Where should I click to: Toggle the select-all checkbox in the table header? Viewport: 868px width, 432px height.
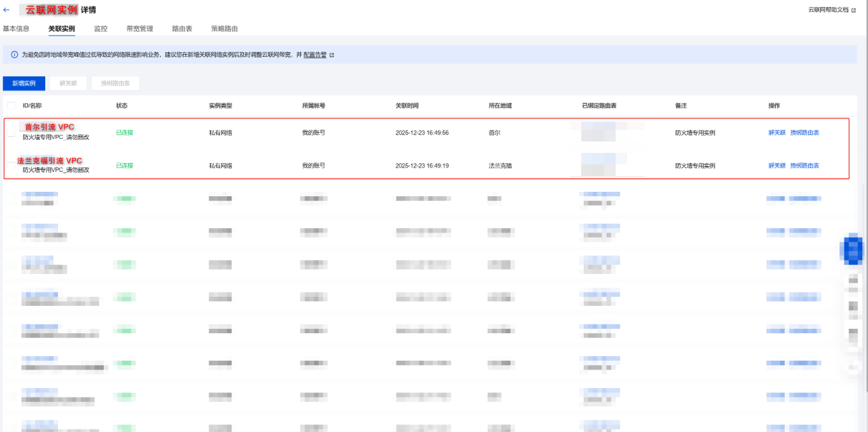tap(11, 106)
